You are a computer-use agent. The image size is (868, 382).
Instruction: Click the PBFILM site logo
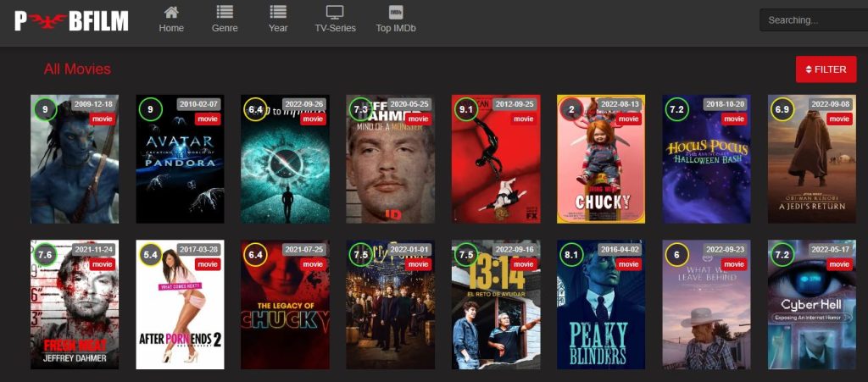point(71,21)
